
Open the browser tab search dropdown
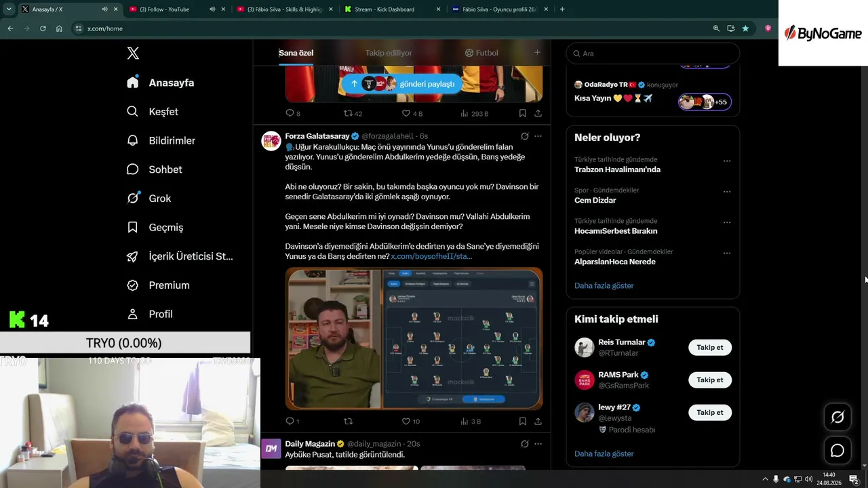[x=9, y=9]
